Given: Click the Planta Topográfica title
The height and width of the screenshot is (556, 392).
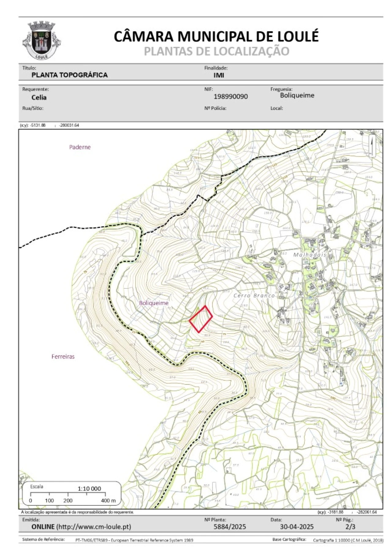Looking at the screenshot, I should 70,75.
